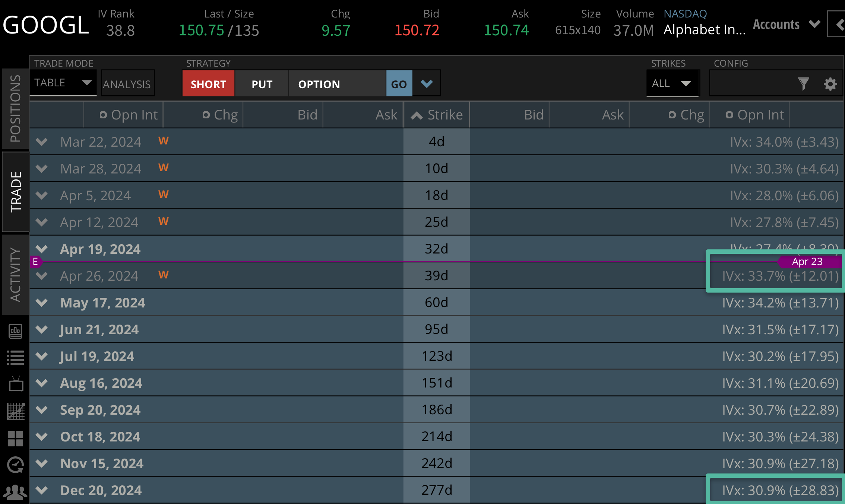Open the follow traders people icon
Image resolution: width=845 pixels, height=504 pixels.
[x=15, y=492]
